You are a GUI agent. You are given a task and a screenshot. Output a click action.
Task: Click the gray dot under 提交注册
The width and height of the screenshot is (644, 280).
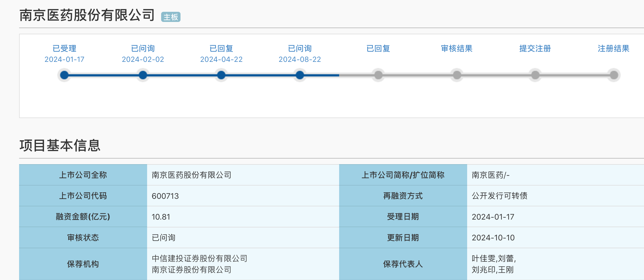click(x=535, y=75)
